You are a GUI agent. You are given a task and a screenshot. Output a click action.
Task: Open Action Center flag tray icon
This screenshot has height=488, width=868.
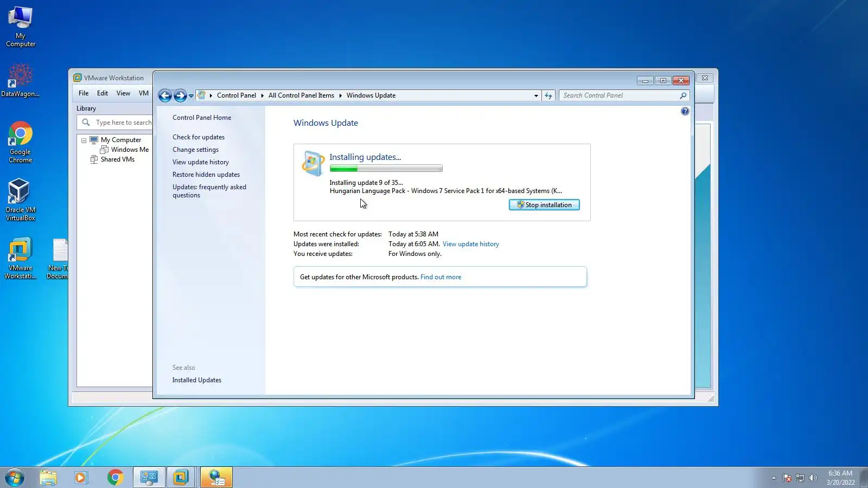pos(787,478)
